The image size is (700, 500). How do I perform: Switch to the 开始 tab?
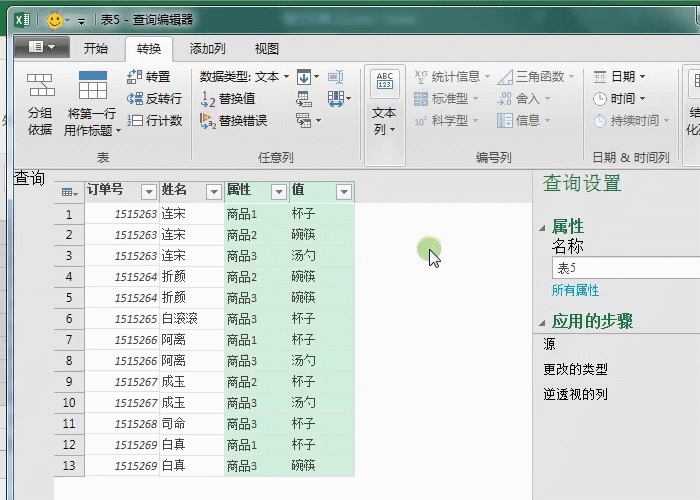click(x=96, y=48)
